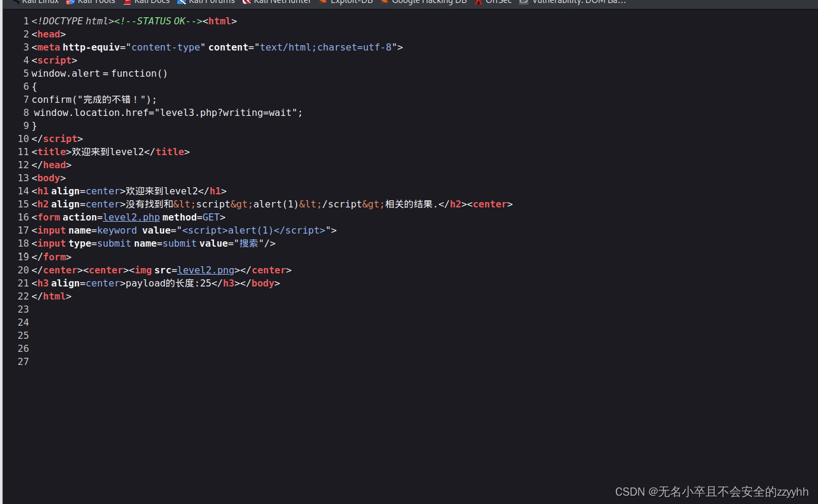
Task: Click the opening script tag on line 4
Action: click(x=54, y=61)
